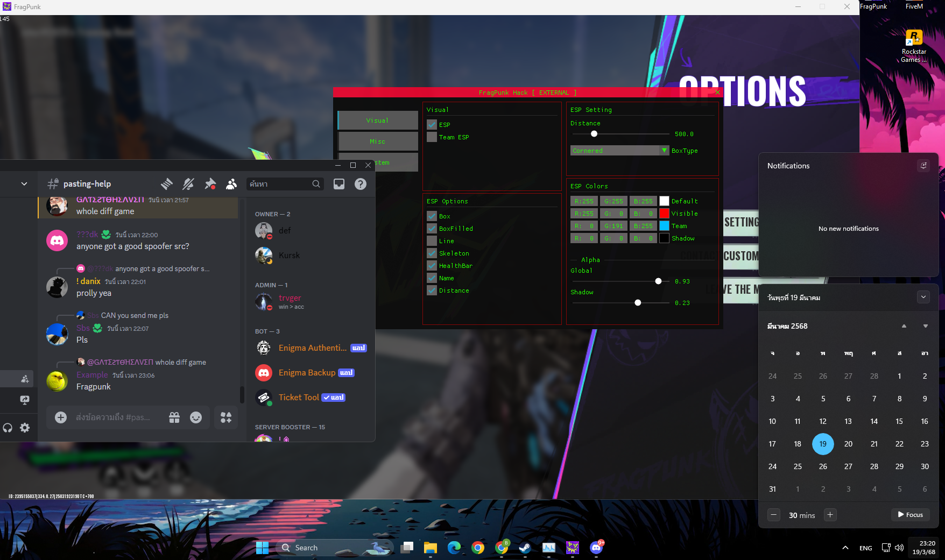Open Discord from the taskbar

[596, 548]
